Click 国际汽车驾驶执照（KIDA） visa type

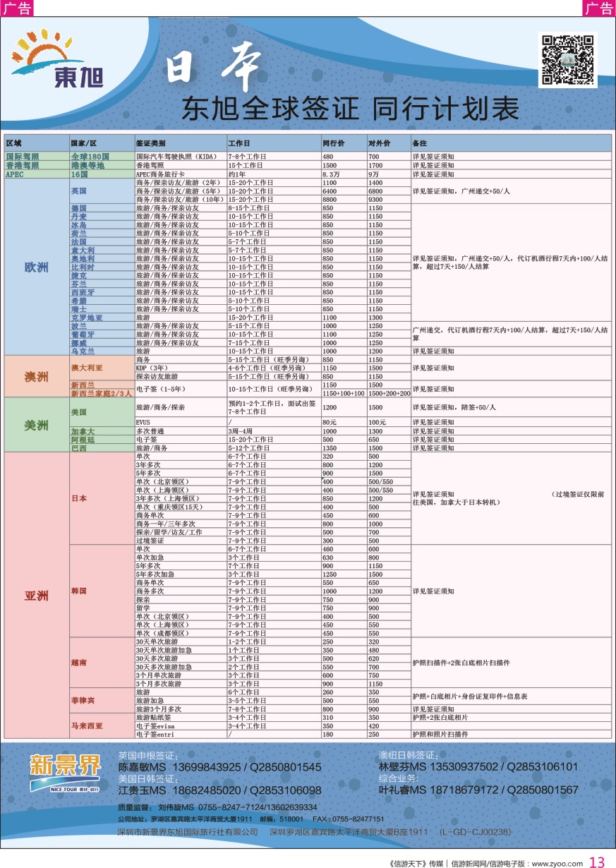181,156
